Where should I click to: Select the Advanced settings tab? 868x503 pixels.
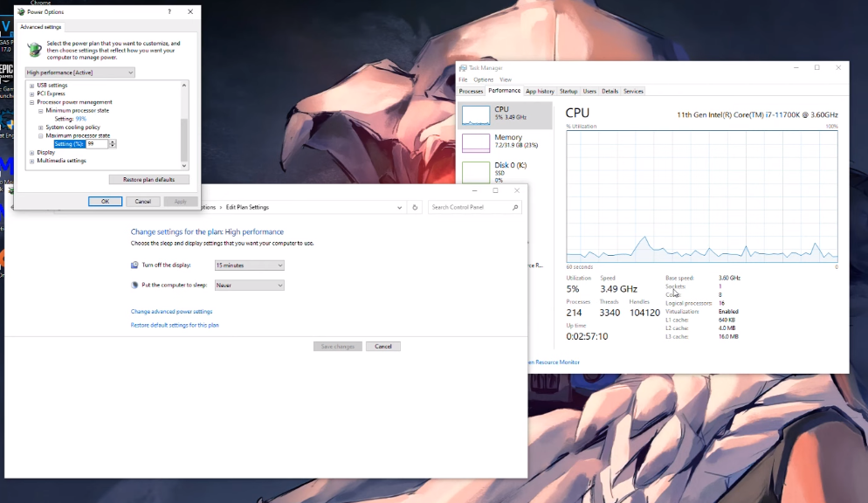[x=40, y=26]
